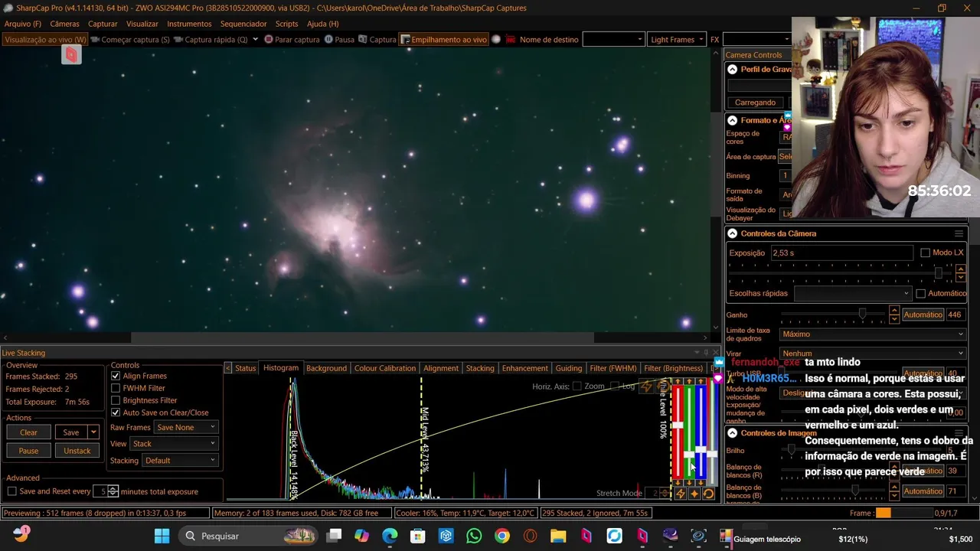Image resolution: width=980 pixels, height=551 pixels.
Task: Click the hamburger menu icon in Controles da Câmera
Action: [959, 233]
